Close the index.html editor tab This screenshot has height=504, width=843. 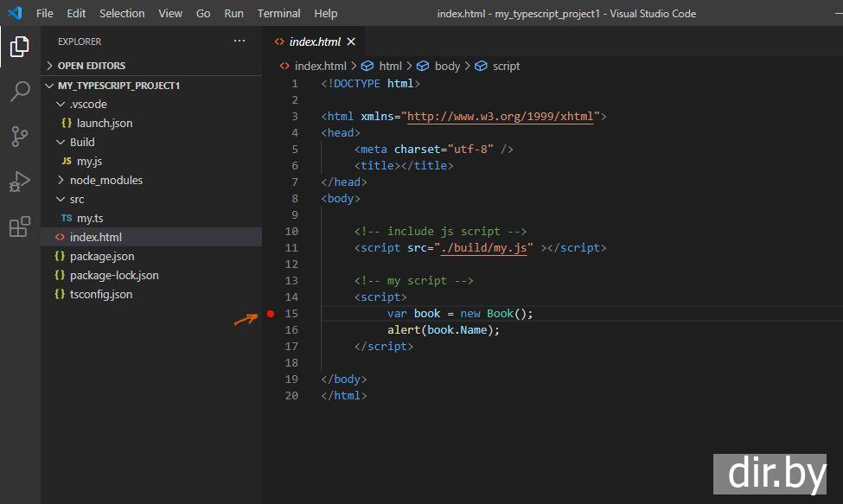click(351, 41)
